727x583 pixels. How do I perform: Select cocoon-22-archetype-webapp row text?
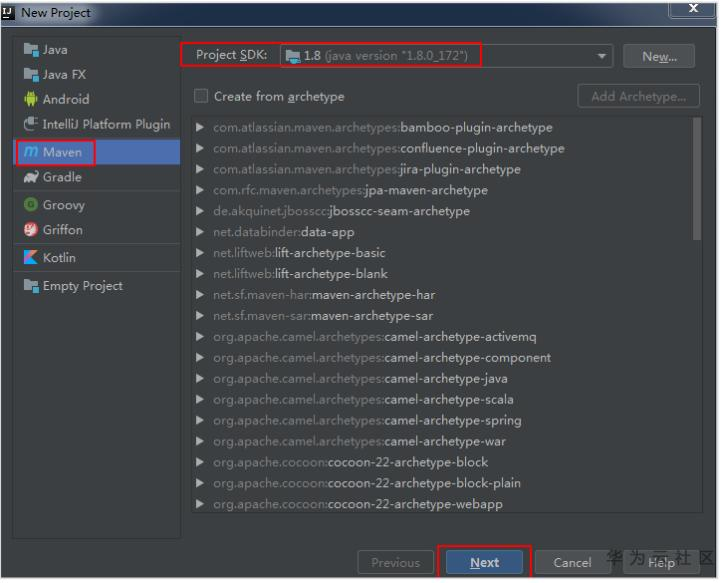click(358, 504)
